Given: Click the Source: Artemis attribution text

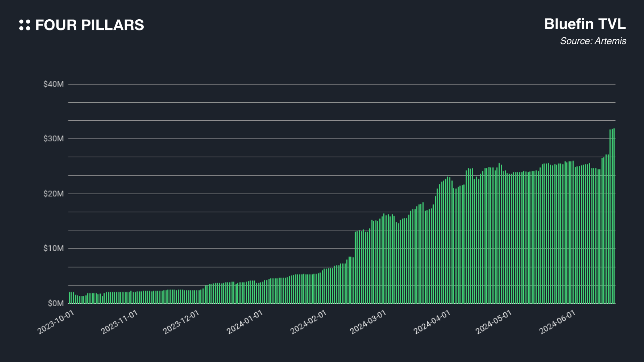Looking at the screenshot, I should [593, 41].
